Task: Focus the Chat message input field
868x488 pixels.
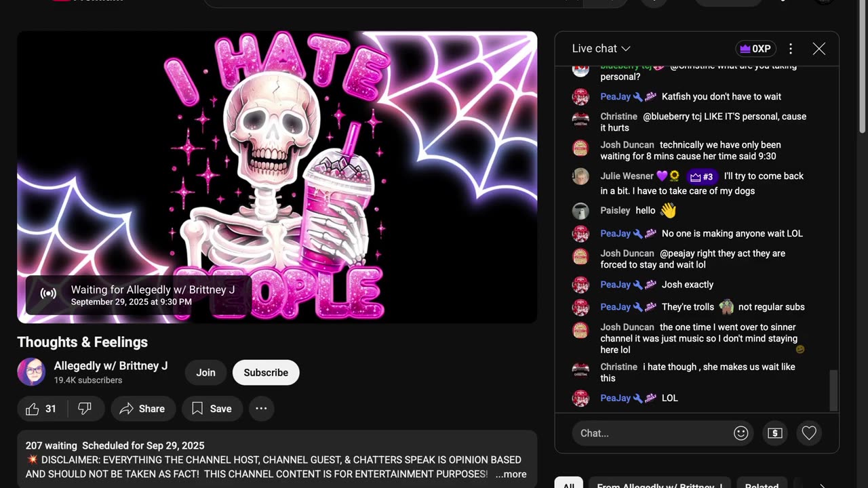Action: (x=651, y=433)
